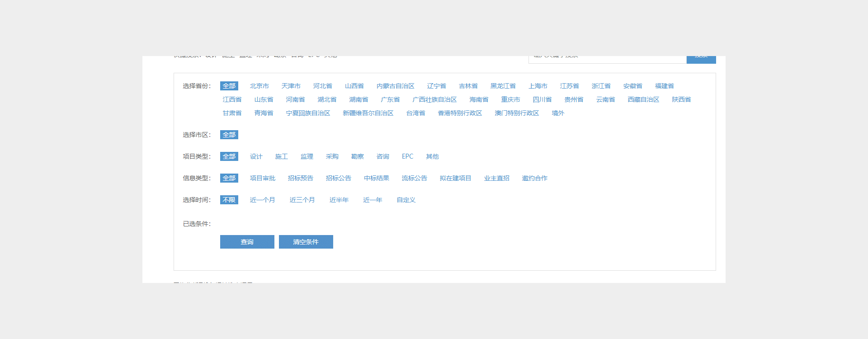Select 设计 project type

tap(256, 156)
